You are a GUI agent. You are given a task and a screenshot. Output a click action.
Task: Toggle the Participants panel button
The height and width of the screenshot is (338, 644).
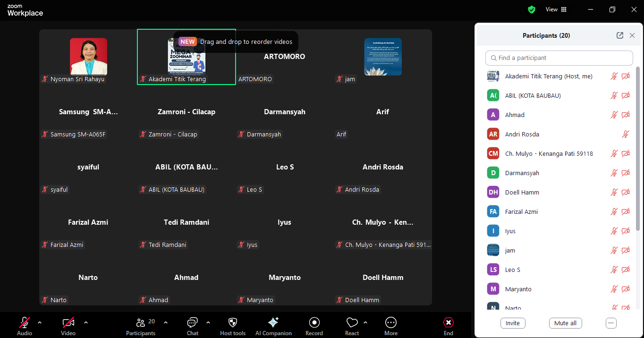(x=141, y=326)
